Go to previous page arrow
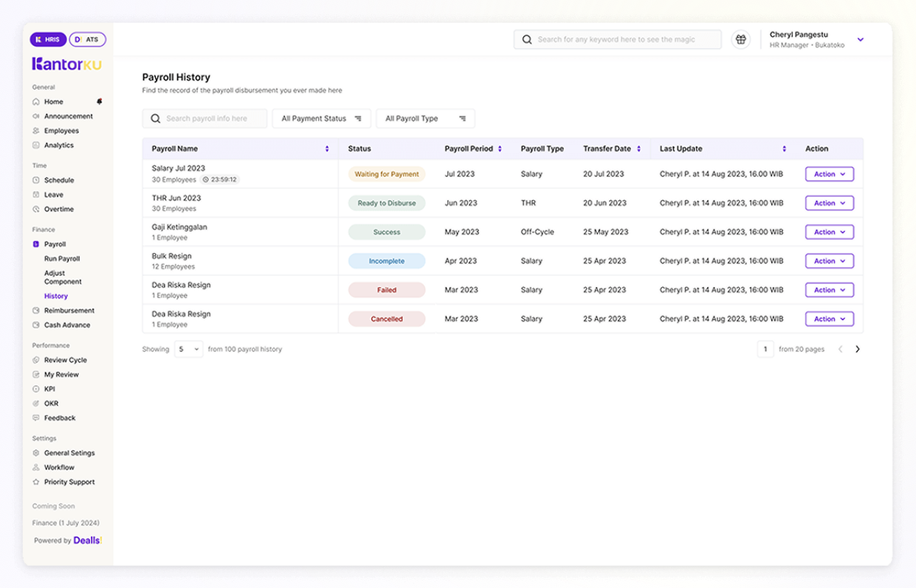Viewport: 916px width, 588px height. click(x=840, y=350)
